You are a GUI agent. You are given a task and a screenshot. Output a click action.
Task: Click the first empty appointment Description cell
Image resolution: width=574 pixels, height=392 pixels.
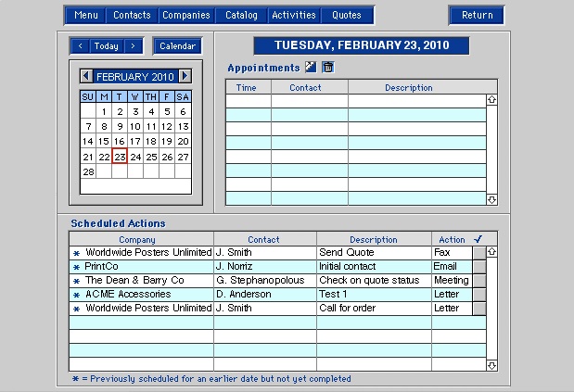click(x=417, y=101)
